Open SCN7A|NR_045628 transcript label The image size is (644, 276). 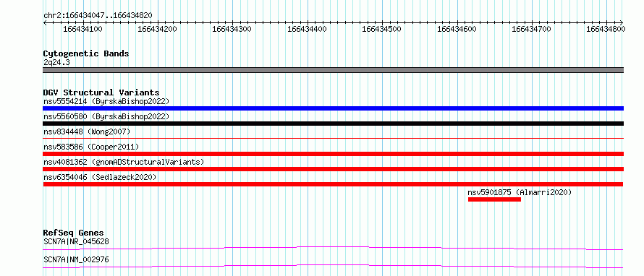click(x=77, y=241)
